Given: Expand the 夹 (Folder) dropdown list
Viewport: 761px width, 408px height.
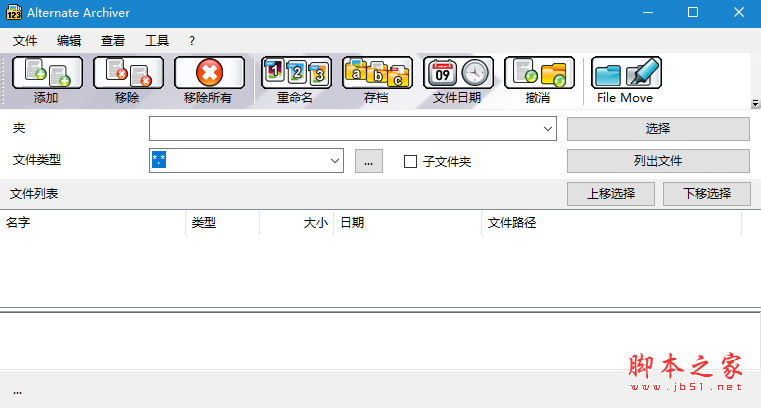Looking at the screenshot, I should pos(547,129).
